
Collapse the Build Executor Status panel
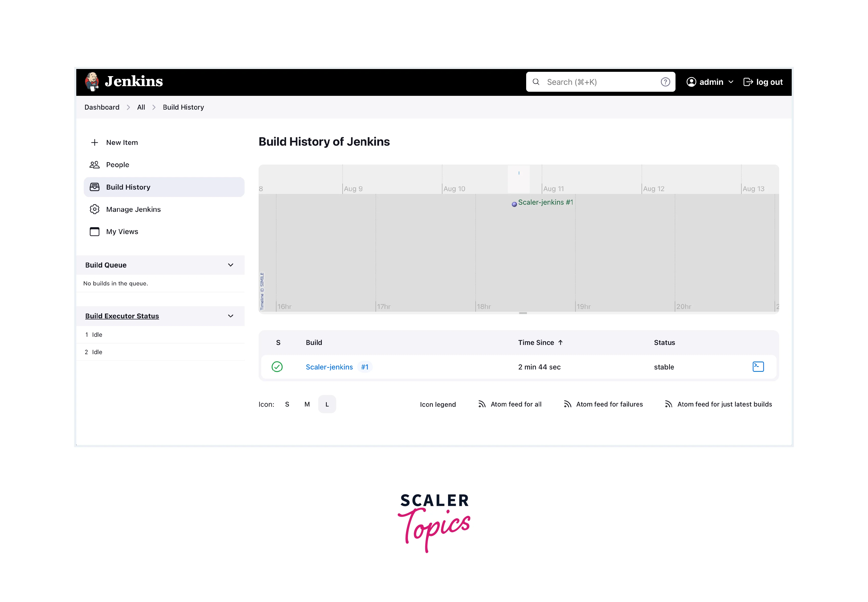231,316
